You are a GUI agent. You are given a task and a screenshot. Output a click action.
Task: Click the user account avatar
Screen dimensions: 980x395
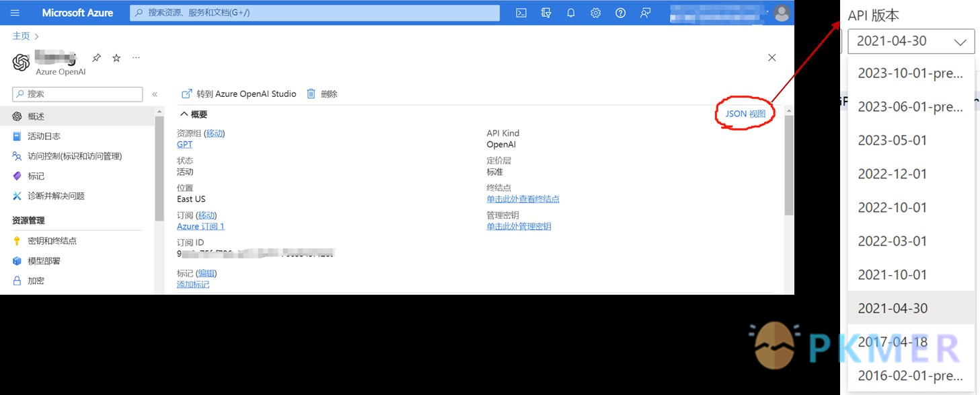coord(782,13)
